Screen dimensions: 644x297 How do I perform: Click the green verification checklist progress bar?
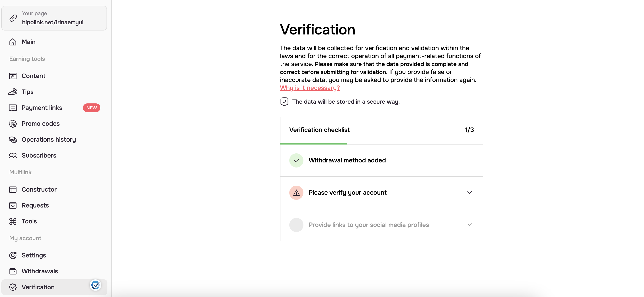pyautogui.click(x=313, y=143)
